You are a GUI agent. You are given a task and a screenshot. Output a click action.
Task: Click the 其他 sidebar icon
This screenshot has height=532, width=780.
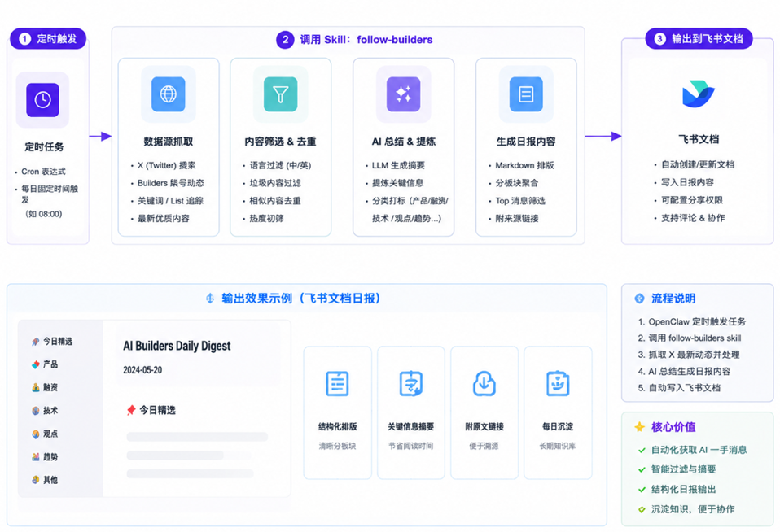coord(35,480)
